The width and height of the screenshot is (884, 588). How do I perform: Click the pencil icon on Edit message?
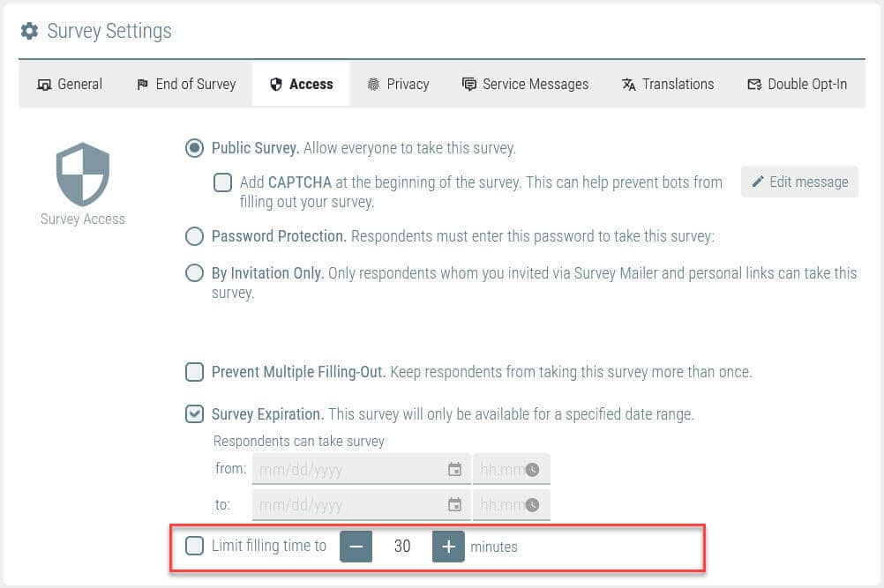click(x=758, y=182)
